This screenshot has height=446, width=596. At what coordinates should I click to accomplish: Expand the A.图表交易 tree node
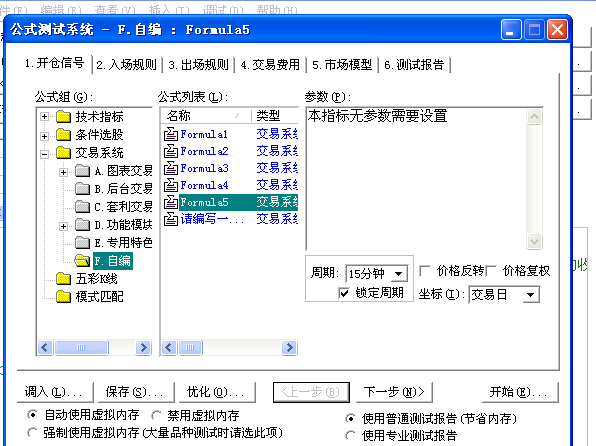63,172
